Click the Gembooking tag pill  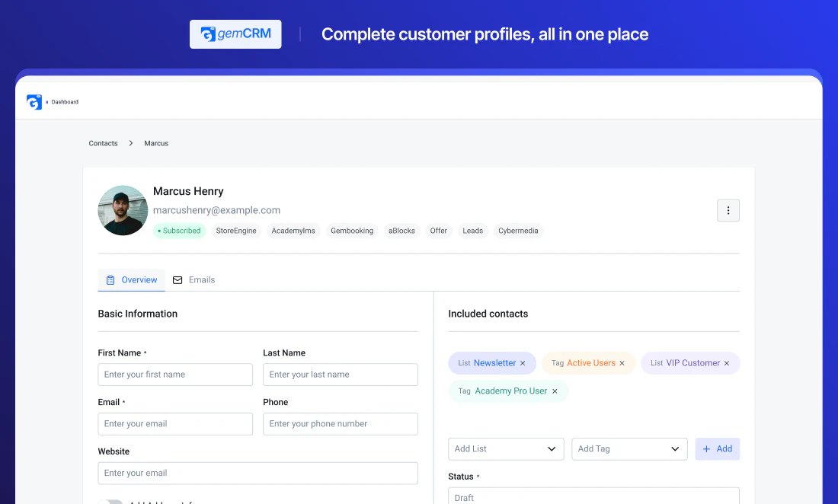(x=352, y=231)
